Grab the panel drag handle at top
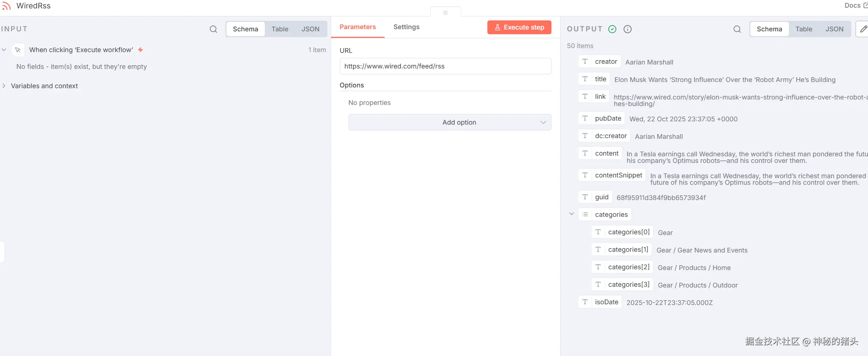Screen dimensions: 868x356 click(445, 12)
